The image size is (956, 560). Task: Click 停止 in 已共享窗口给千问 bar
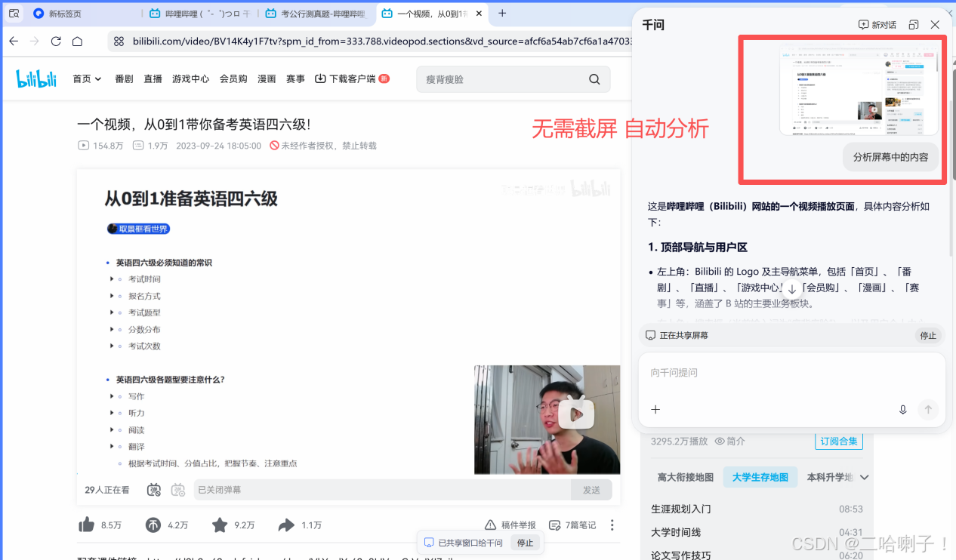click(x=525, y=543)
